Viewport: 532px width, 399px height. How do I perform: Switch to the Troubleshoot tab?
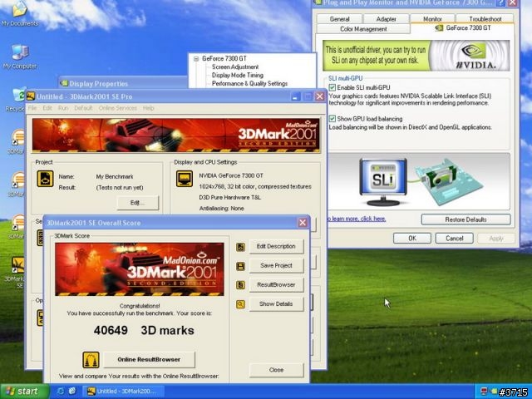pos(485,18)
